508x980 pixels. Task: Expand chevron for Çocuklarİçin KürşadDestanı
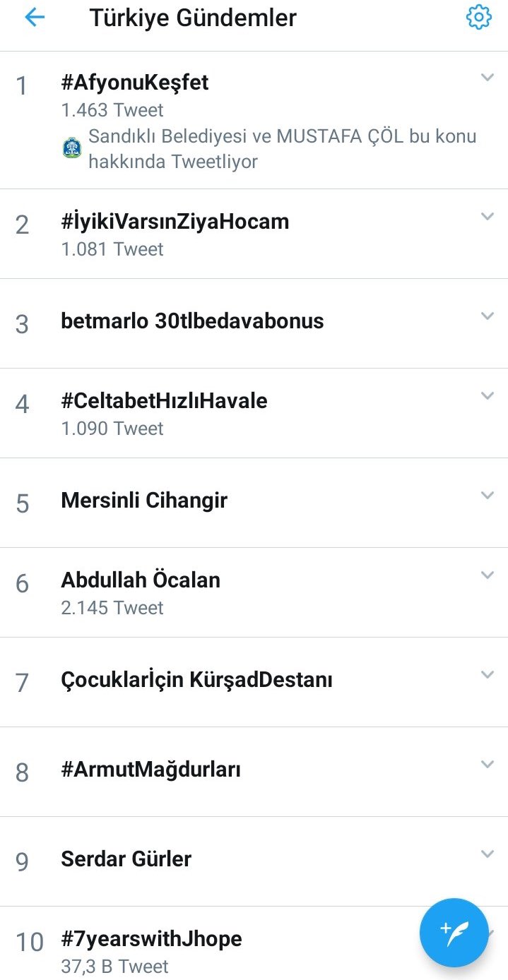pos(488,675)
